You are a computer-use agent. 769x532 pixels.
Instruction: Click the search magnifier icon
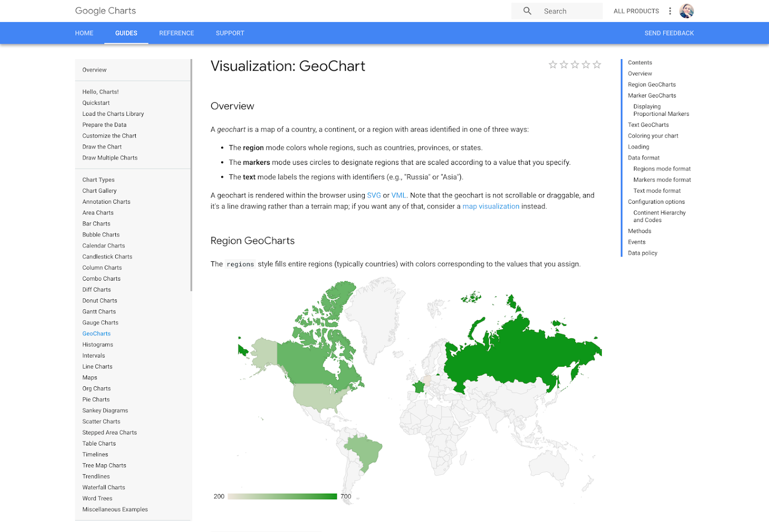tap(527, 11)
